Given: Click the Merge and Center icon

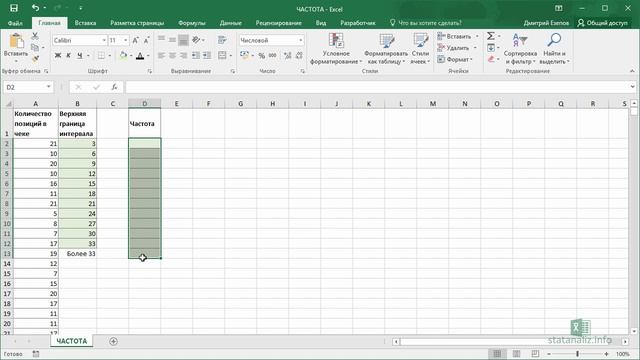Looking at the screenshot, I should click(x=222, y=56).
